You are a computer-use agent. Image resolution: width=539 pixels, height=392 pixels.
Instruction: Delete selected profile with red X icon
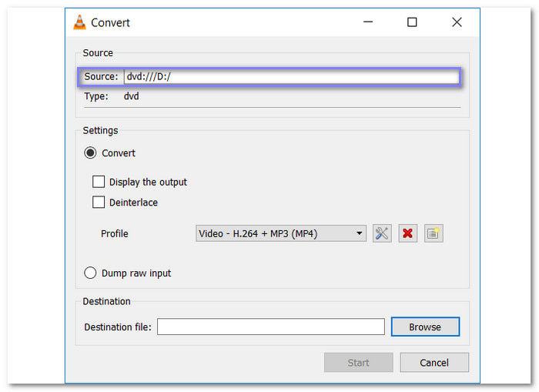pyautogui.click(x=407, y=233)
